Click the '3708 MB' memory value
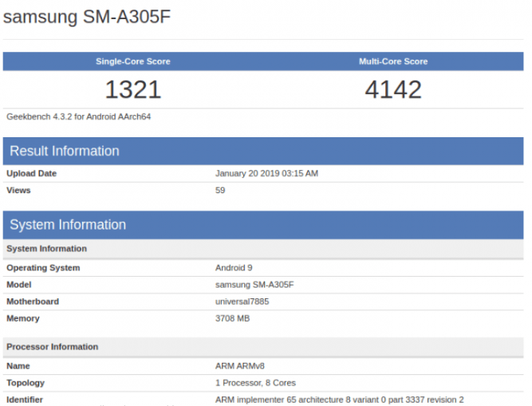Screen dimensions: 532x406 coord(232,318)
